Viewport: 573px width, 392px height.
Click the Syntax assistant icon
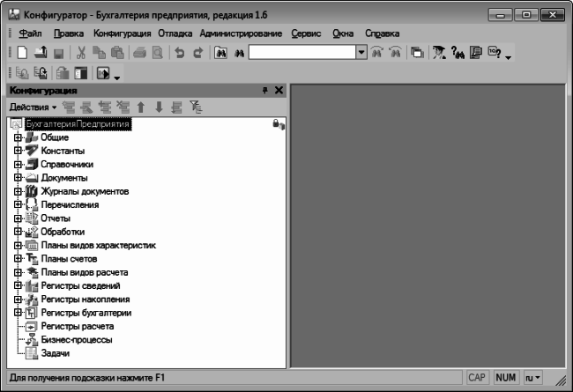[x=439, y=53]
